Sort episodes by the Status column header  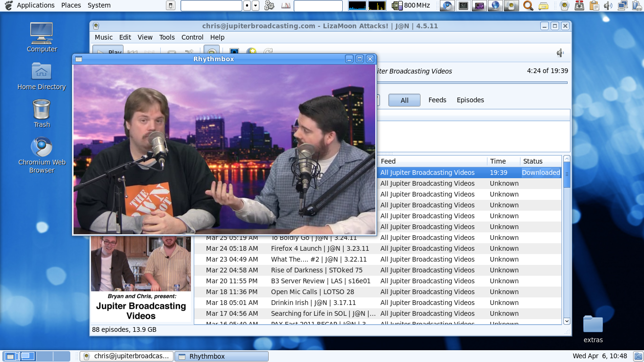click(541, 161)
